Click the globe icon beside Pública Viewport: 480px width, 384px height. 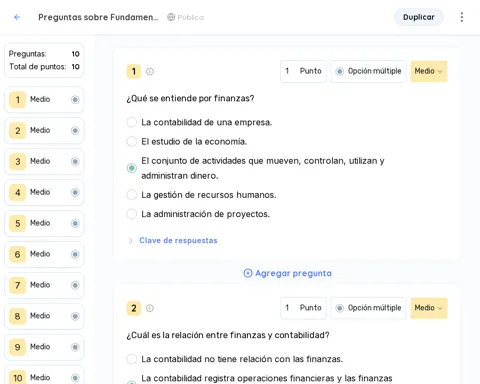point(171,17)
